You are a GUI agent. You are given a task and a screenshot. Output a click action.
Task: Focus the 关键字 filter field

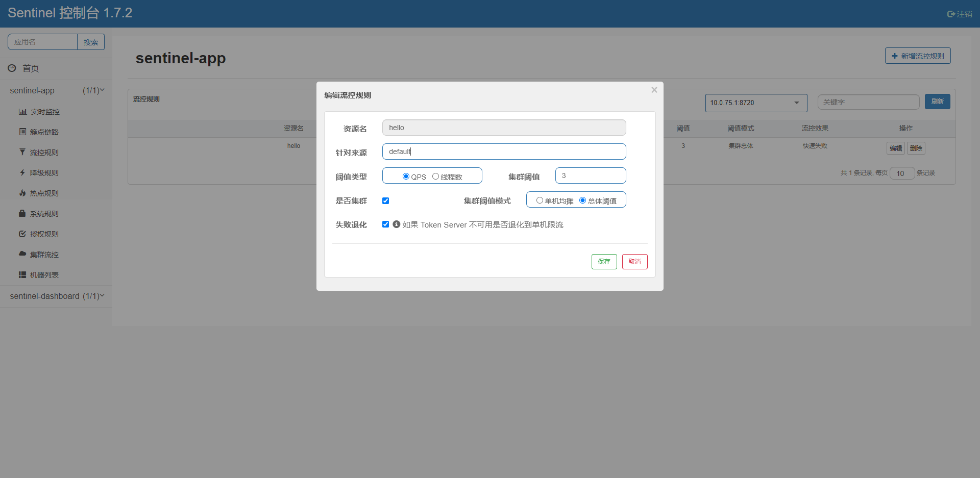click(x=868, y=102)
